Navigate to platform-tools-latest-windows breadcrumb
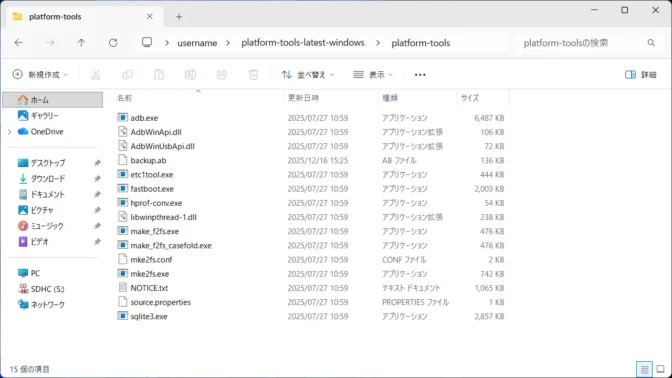The width and height of the screenshot is (672, 378). point(303,43)
